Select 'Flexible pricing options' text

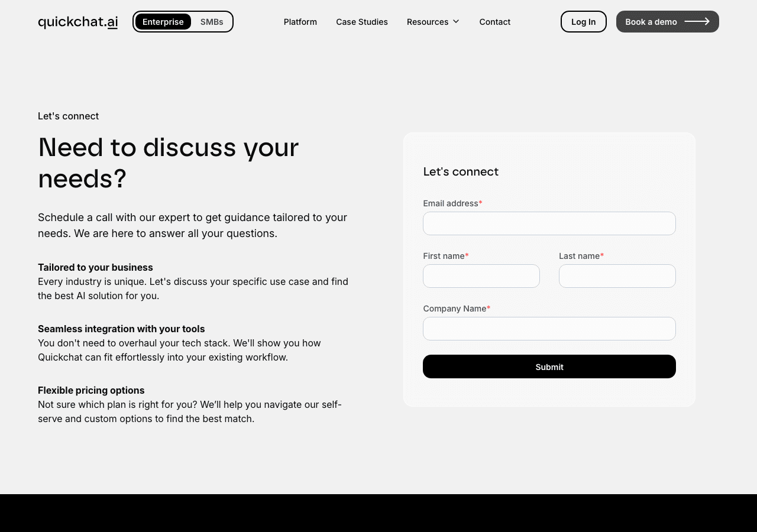click(91, 390)
